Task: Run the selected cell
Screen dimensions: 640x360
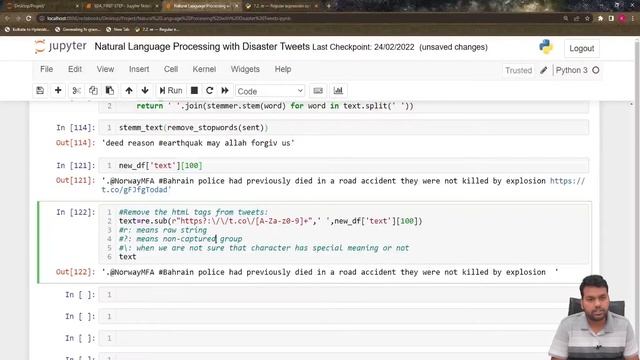Action: (171, 91)
